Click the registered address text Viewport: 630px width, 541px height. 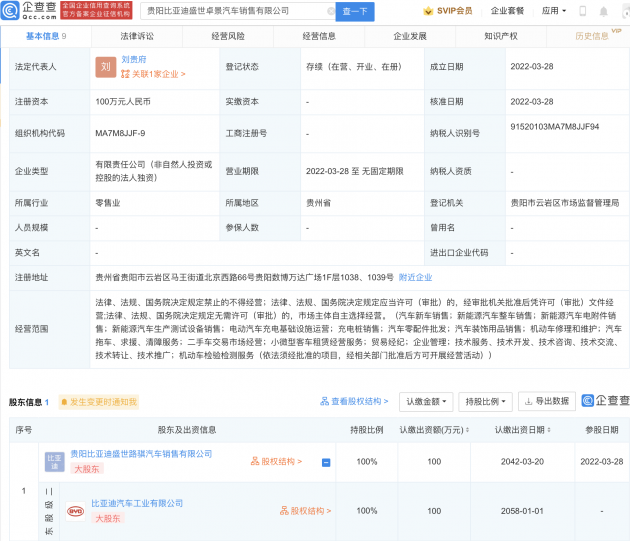pos(244,277)
